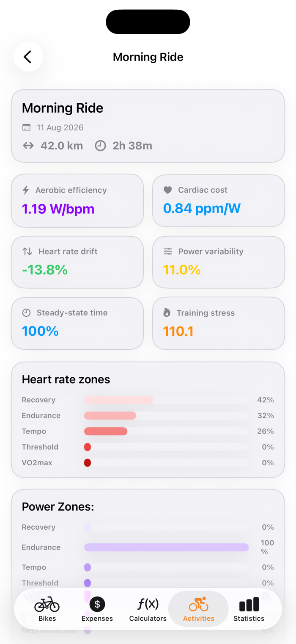Open the Training stress 110.1 card

219,323
